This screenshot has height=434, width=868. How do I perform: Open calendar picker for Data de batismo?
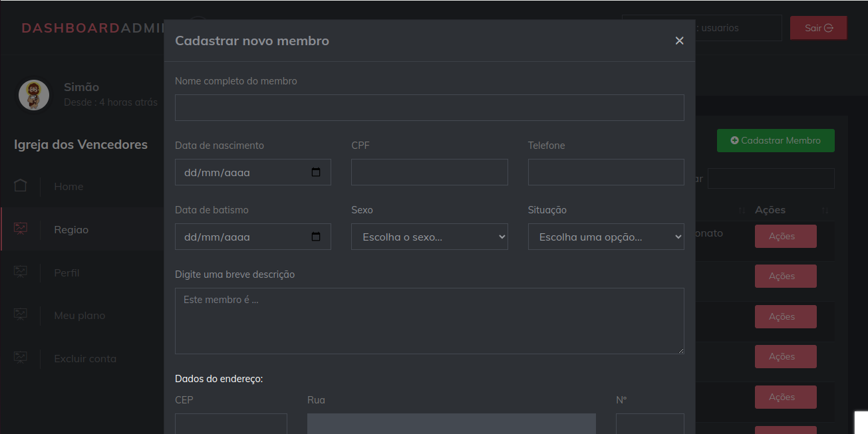[316, 237]
